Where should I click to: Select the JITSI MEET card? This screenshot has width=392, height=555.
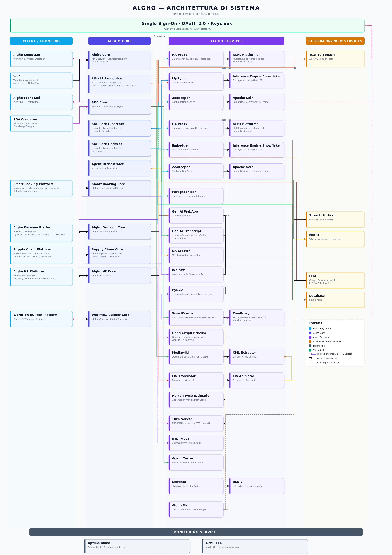click(x=196, y=443)
